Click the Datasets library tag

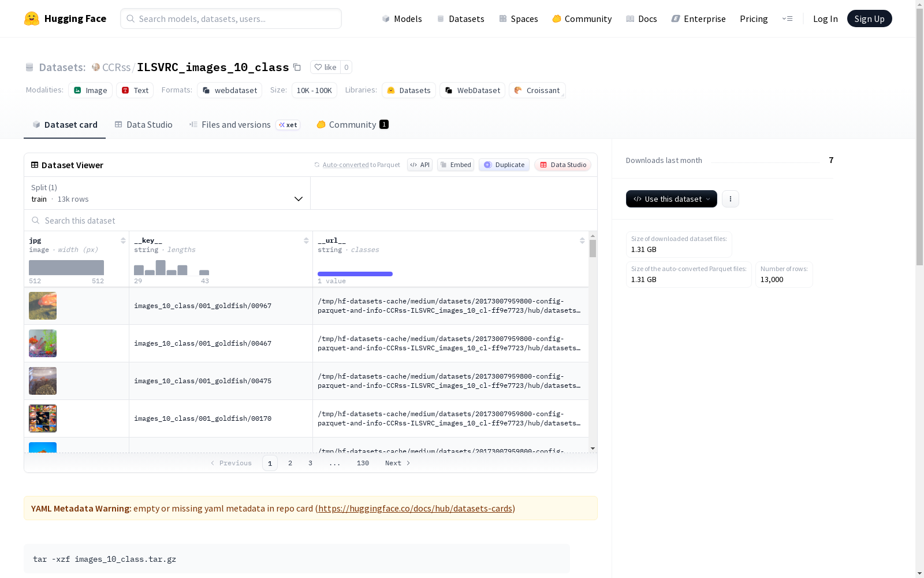tap(409, 90)
